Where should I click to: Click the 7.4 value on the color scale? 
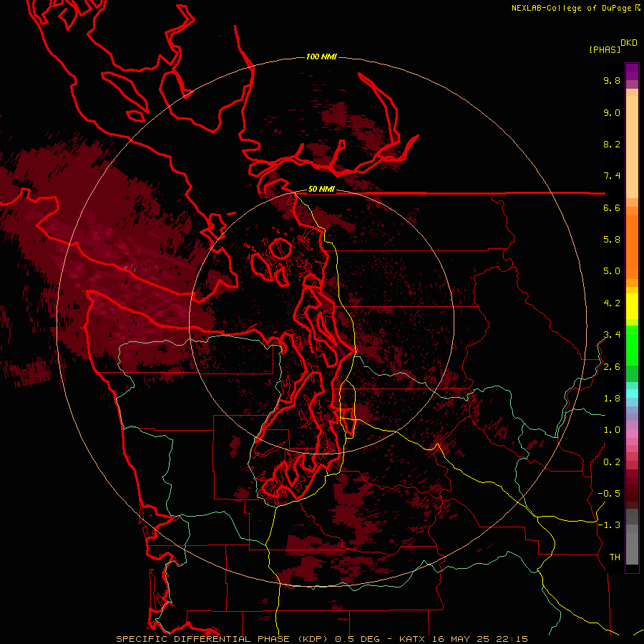tap(612, 176)
